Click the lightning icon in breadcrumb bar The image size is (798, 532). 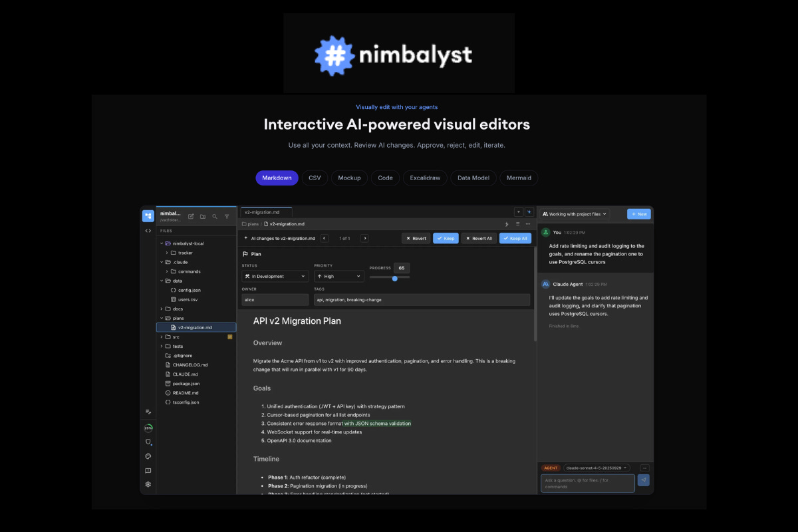click(x=507, y=224)
